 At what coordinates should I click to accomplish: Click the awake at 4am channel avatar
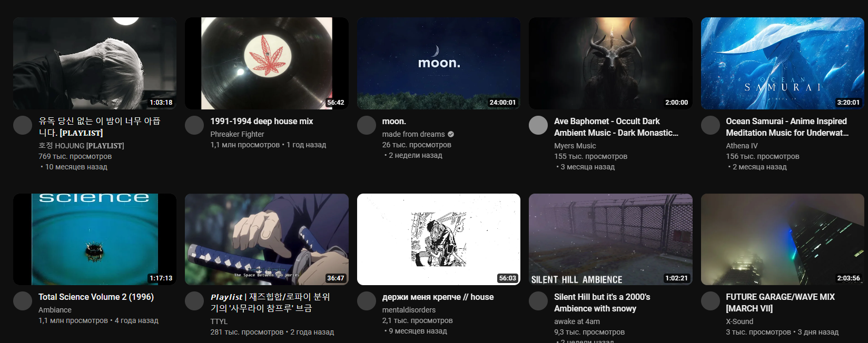point(538,301)
